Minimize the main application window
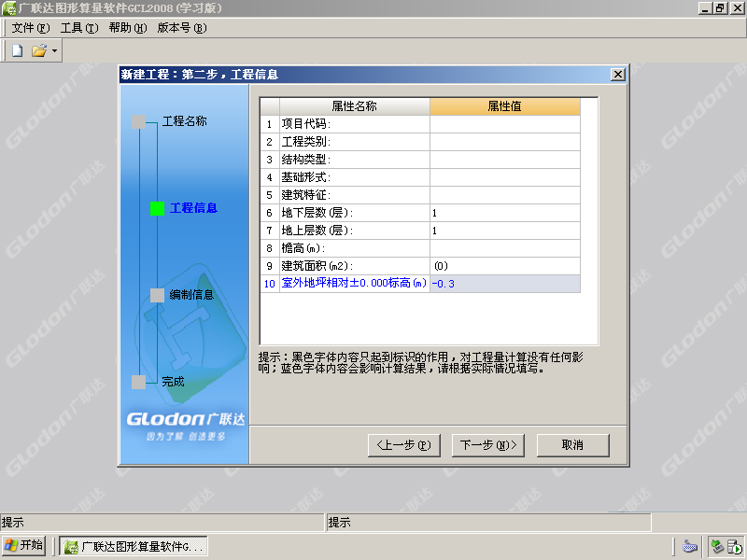This screenshot has width=747, height=560. point(705,8)
